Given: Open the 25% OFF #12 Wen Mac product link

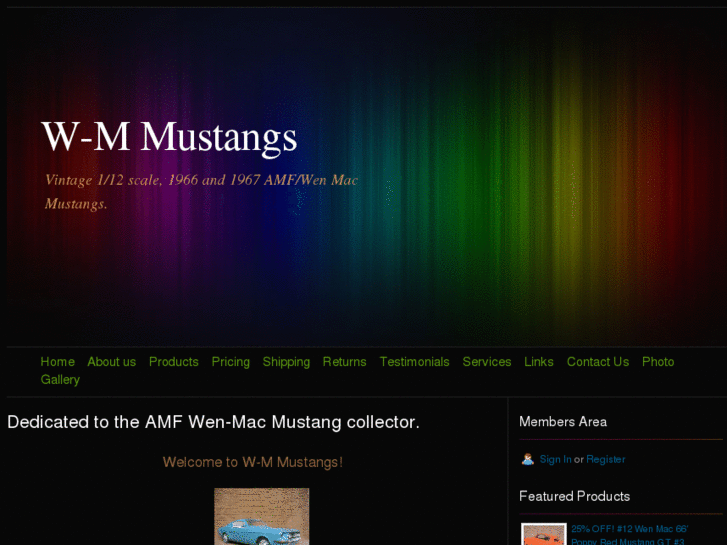Looking at the screenshot, I should pyautogui.click(x=629, y=535).
